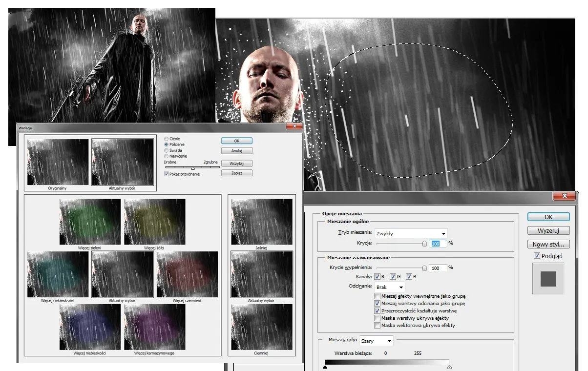Toggle the G channel checkbox

tap(393, 277)
